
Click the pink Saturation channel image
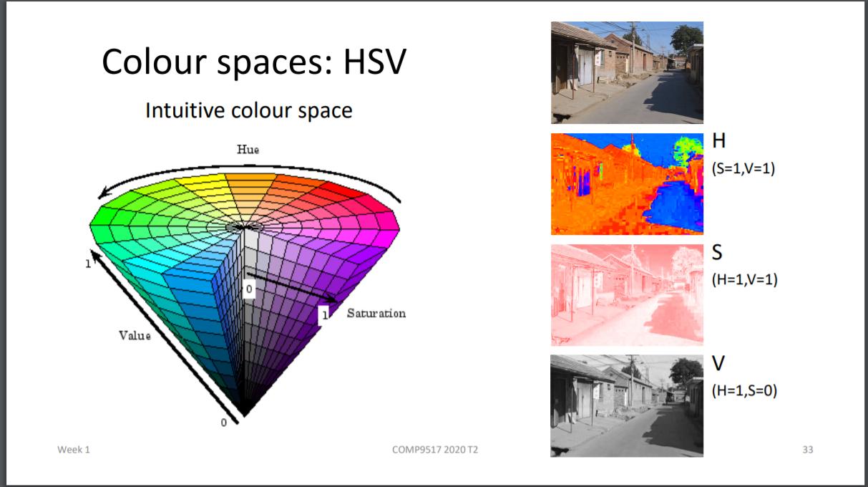(x=627, y=295)
